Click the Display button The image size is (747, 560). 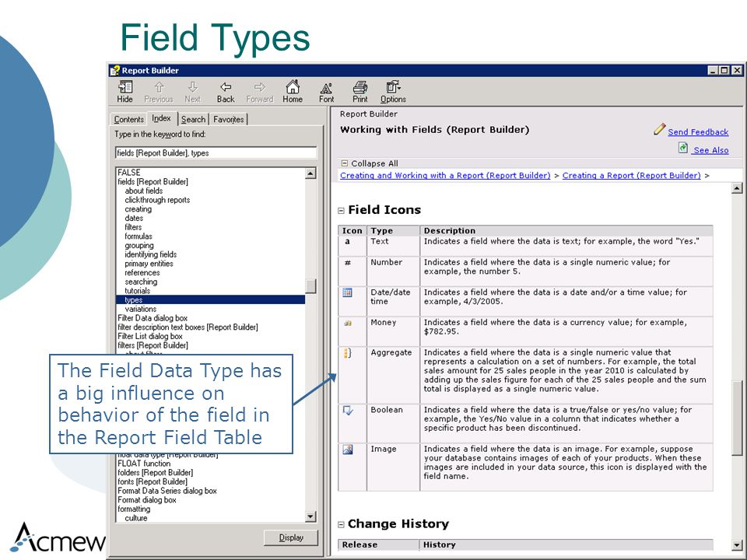click(290, 537)
